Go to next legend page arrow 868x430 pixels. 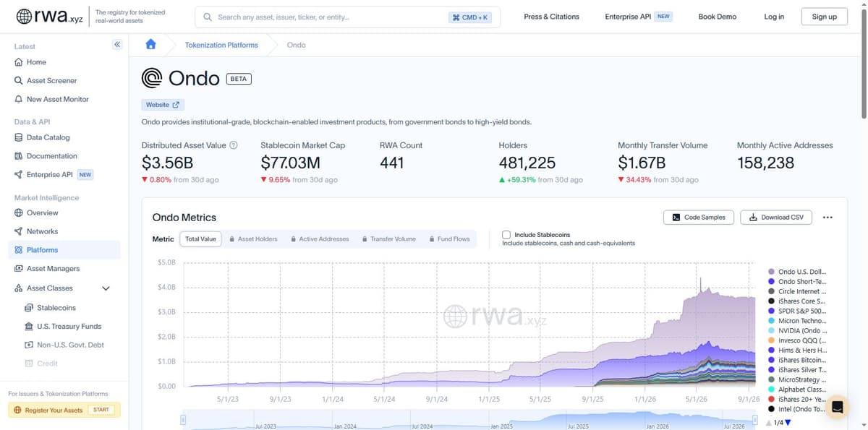pyautogui.click(x=788, y=423)
